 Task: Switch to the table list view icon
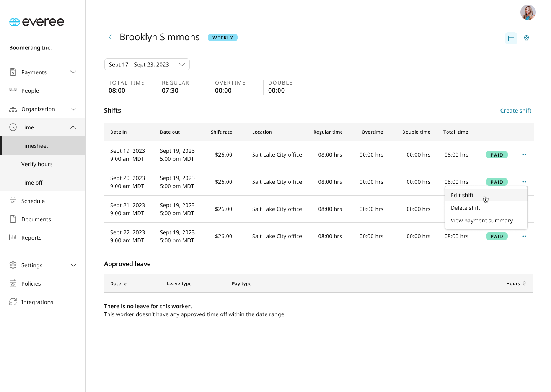coord(511,38)
